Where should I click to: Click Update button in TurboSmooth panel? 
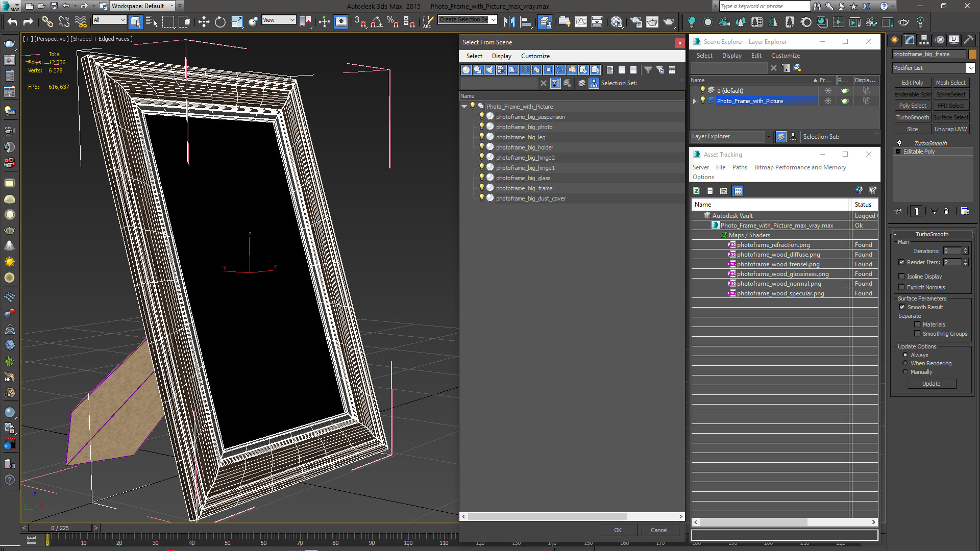click(932, 384)
